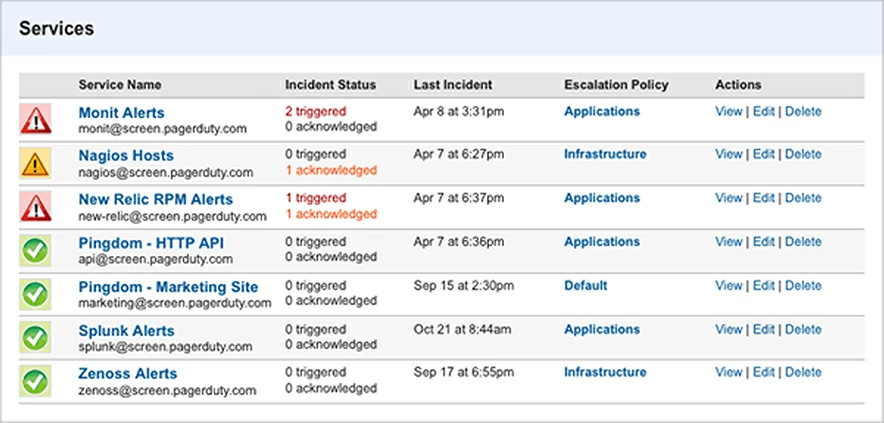This screenshot has width=884, height=423.
Task: View the Pingdom - Marketing Site service
Action: [728, 285]
